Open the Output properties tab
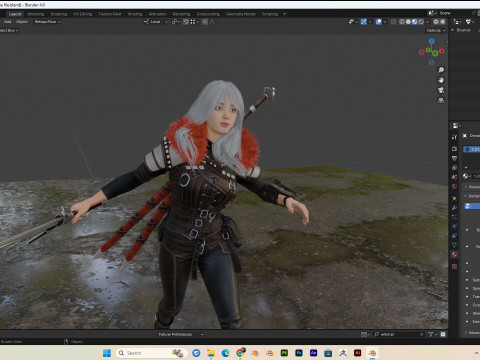This screenshot has height=360, width=480. tap(454, 158)
